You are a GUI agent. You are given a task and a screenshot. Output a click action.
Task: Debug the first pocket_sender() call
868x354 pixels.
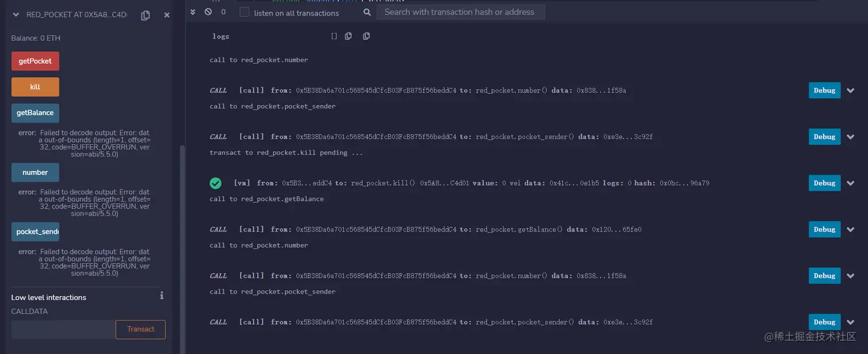coord(824,137)
